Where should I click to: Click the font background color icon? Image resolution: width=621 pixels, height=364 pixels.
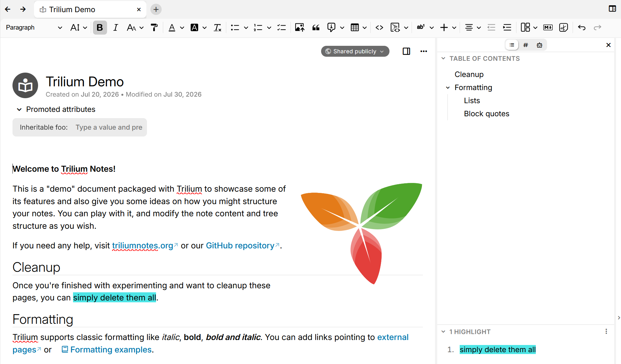[194, 27]
